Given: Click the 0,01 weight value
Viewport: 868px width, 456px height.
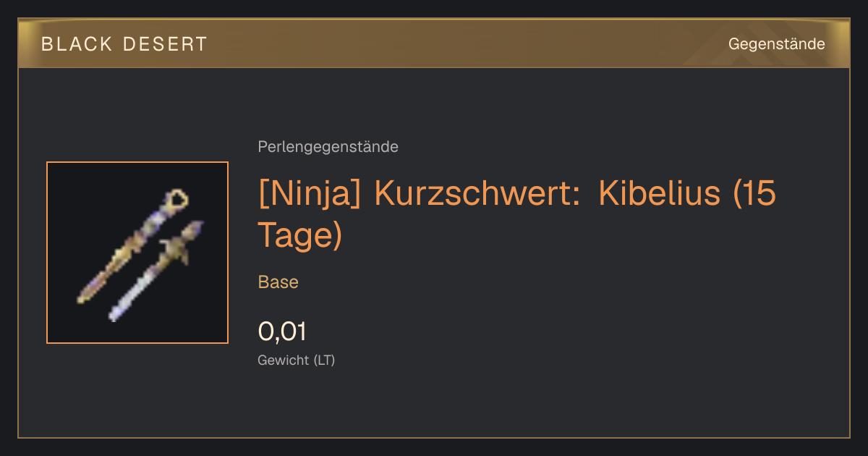Looking at the screenshot, I should pos(282,332).
